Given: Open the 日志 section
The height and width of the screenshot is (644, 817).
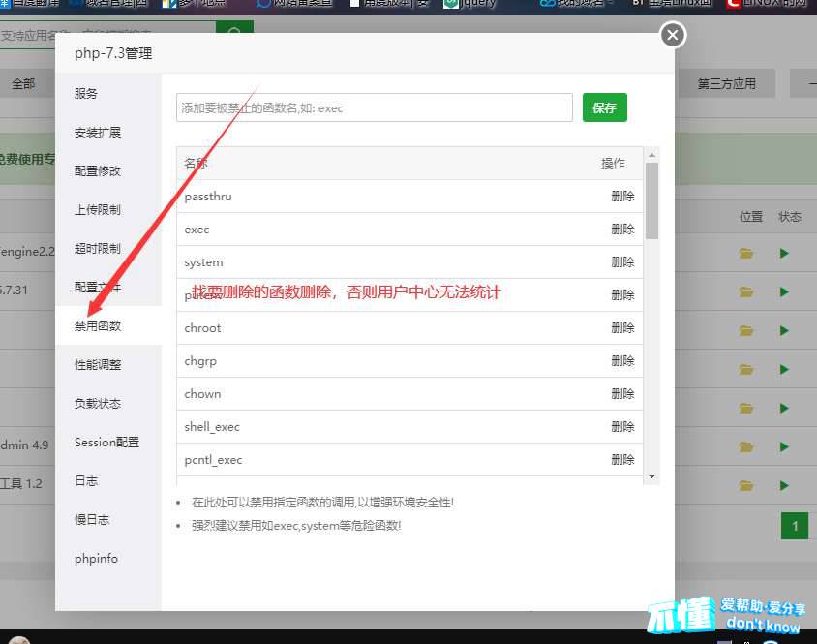Looking at the screenshot, I should 86,480.
